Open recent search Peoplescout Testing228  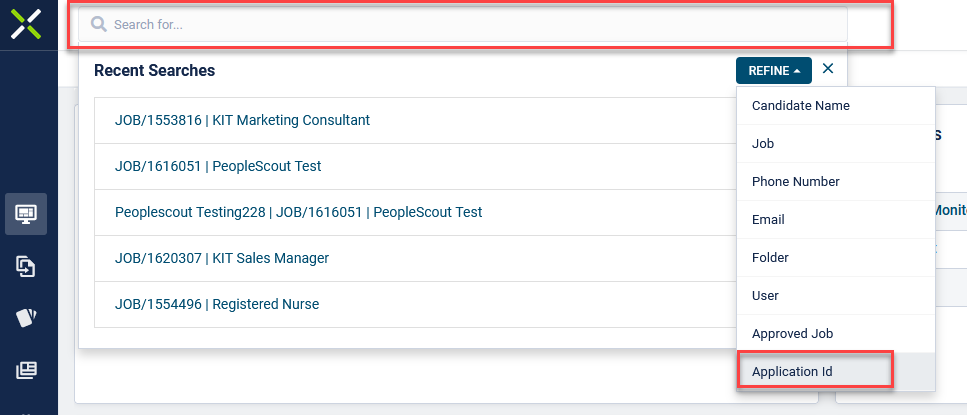tap(298, 212)
